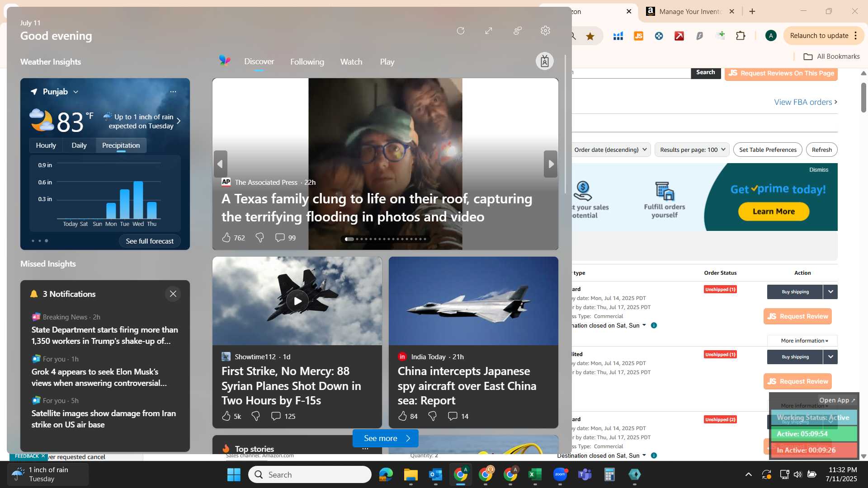The image size is (868, 488).
Task: Open Chrome three-dot menu
Action: point(856,36)
